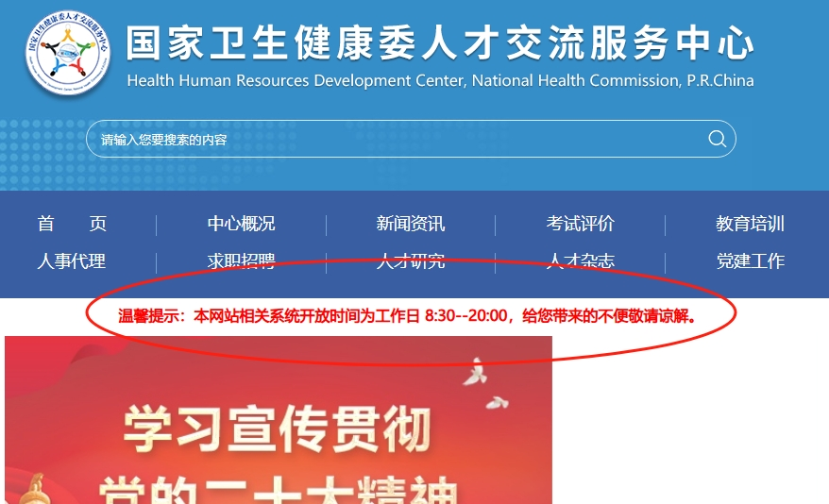Open the 党建工作 menu item
The height and width of the screenshot is (504, 829).
click(750, 261)
